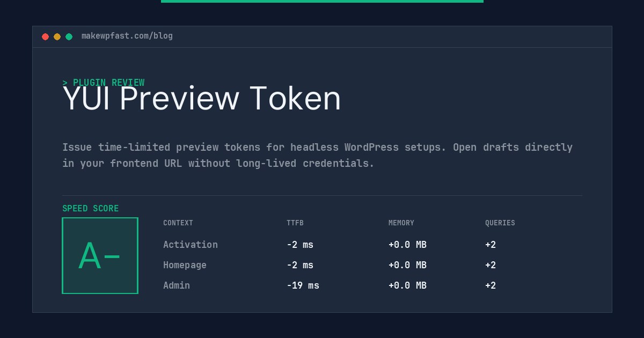The image size is (644, 338).
Task: Click the 'SPEED SCORE' label
Action: pos(91,209)
